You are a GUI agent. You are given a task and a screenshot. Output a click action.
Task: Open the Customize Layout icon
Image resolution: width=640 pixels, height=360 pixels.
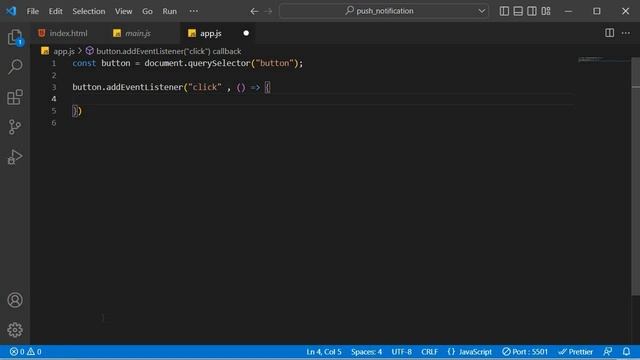(x=546, y=11)
